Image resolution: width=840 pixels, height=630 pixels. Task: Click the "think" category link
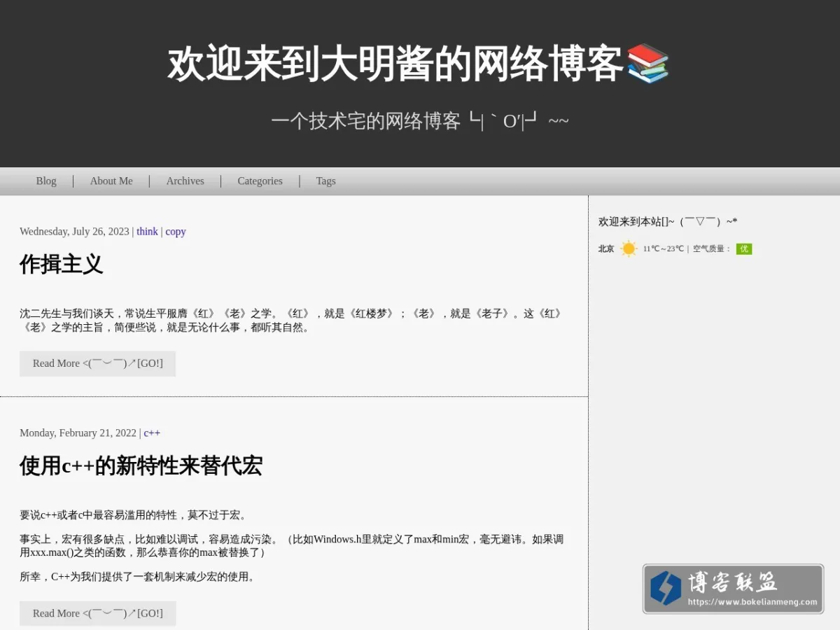(x=147, y=232)
